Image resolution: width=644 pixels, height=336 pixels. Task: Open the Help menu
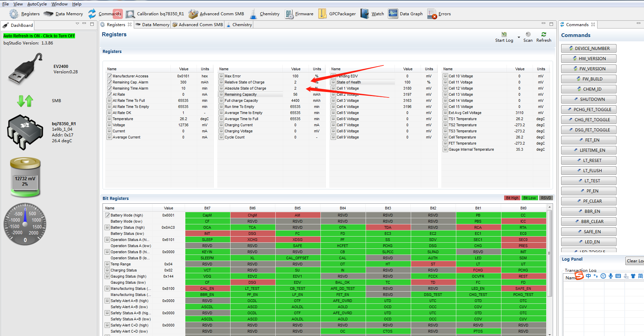point(77,4)
